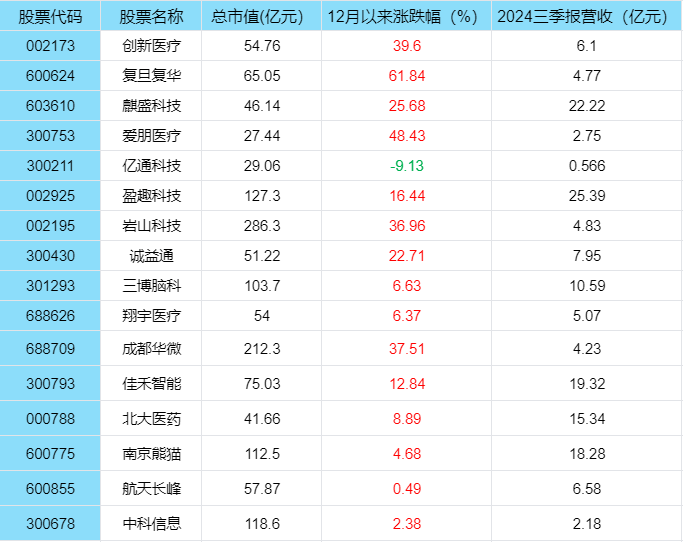Select stock code 600855

(x=50, y=489)
